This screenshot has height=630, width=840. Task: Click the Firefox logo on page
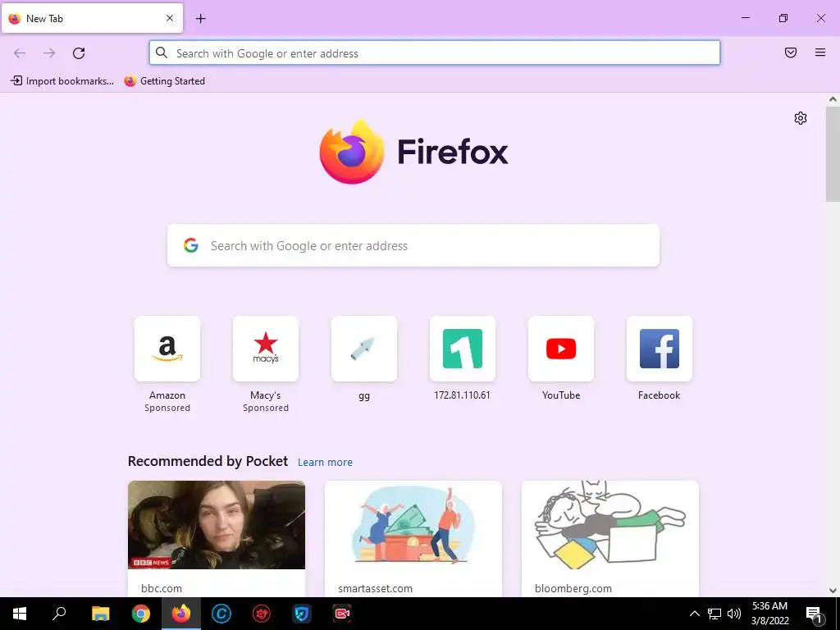(413, 152)
